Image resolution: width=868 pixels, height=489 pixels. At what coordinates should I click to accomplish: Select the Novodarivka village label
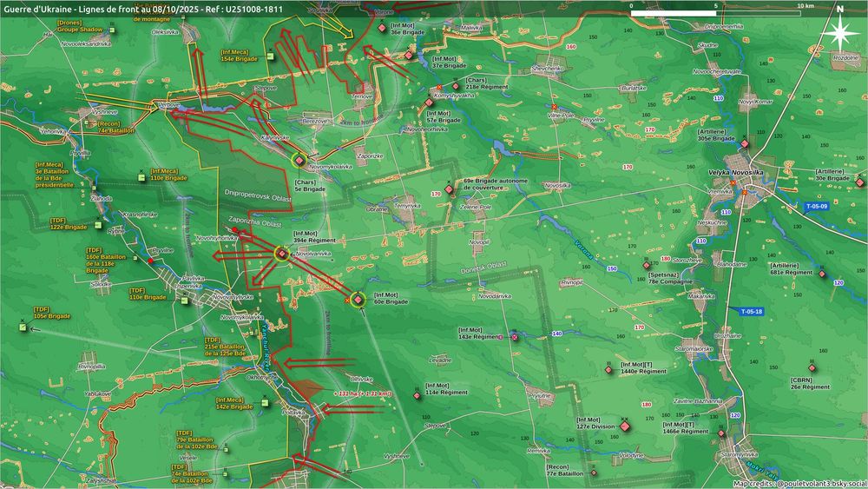[x=495, y=296]
